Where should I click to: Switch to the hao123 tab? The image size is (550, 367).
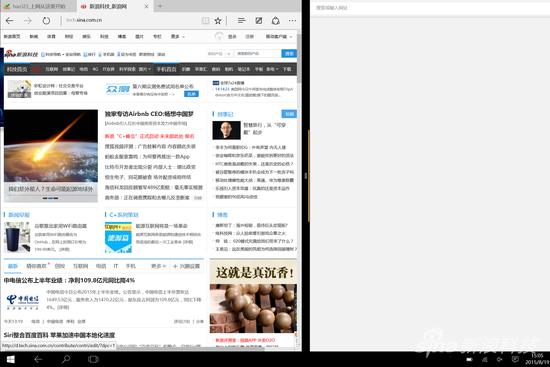[x=38, y=6]
